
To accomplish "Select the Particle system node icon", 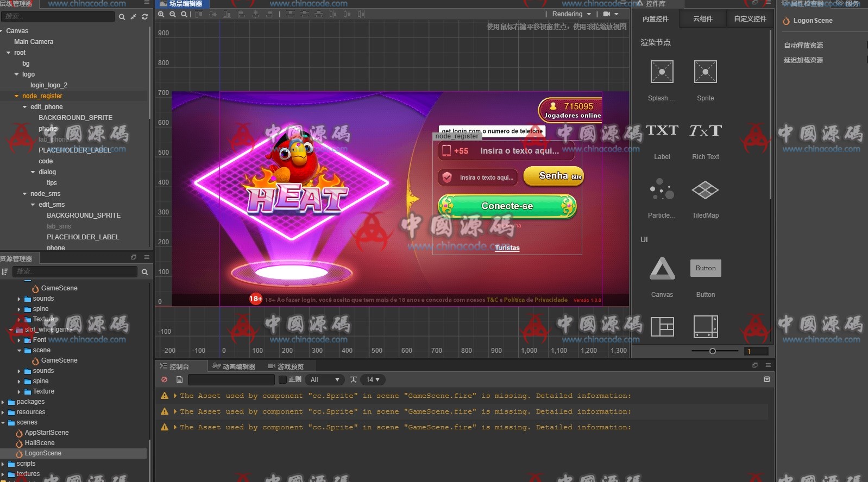I will coord(662,190).
